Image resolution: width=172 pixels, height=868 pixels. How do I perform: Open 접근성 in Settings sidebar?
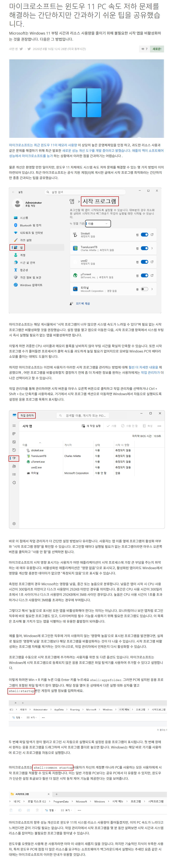21,270
